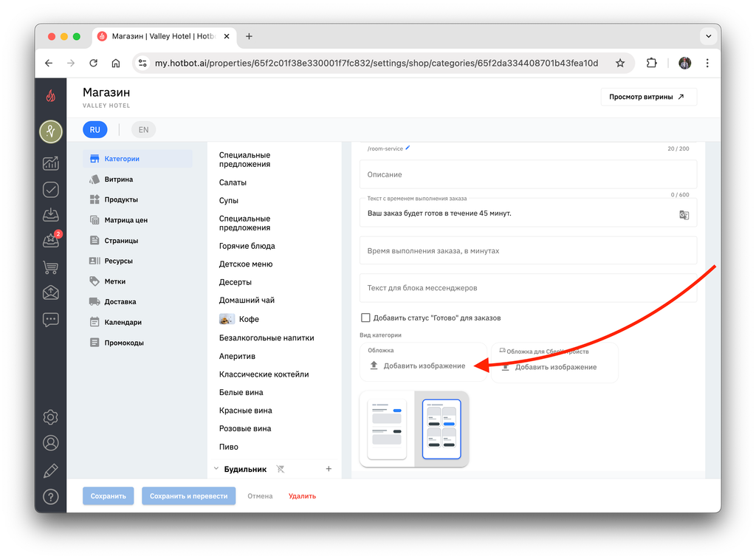The width and height of the screenshot is (756, 559).
Task: Click the Сохранить button
Action: (x=108, y=495)
